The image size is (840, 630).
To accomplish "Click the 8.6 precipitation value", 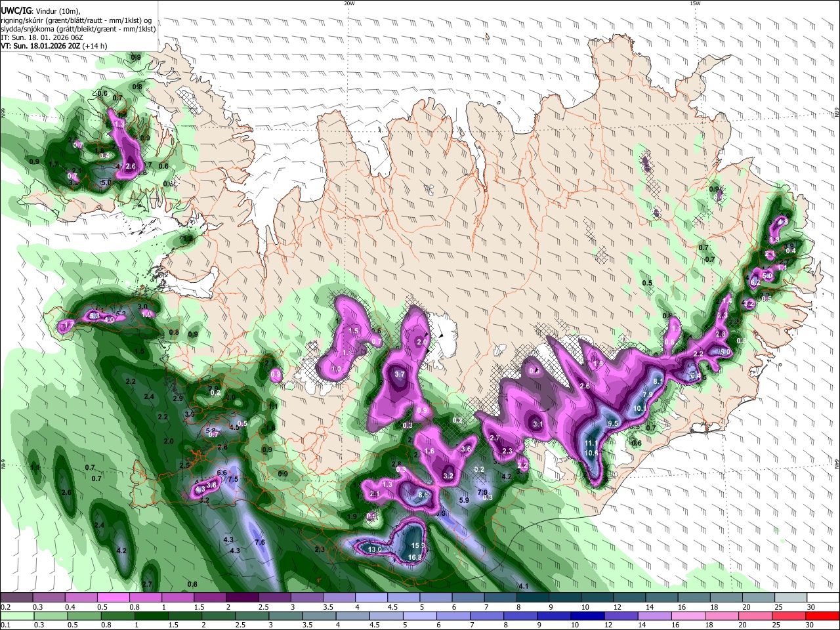I will (423, 494).
